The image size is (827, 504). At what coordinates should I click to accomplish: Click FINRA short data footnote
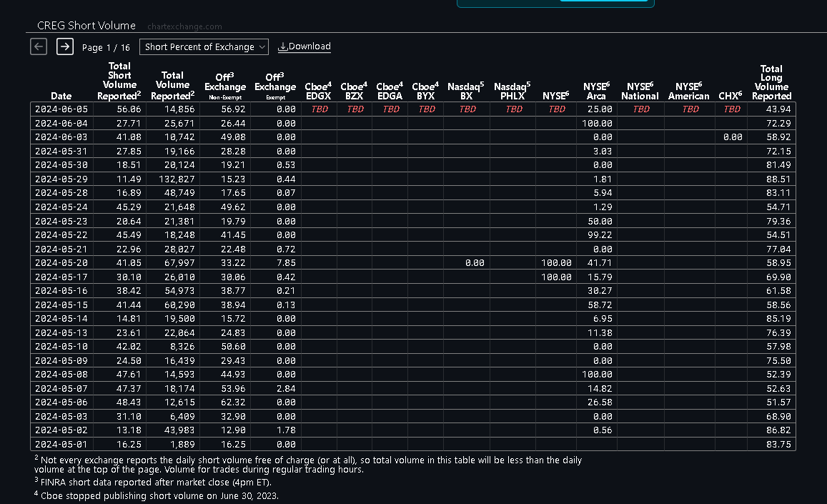point(153,482)
